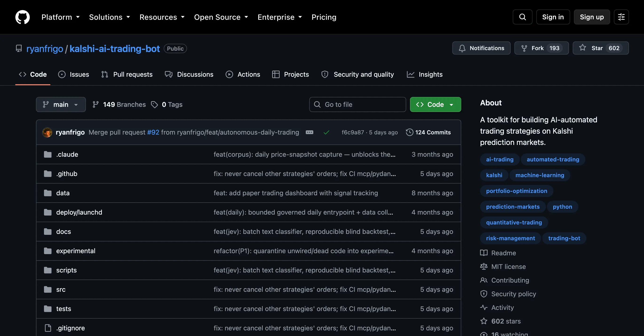The width and height of the screenshot is (644, 336).
Task: Click ryanfrigo's avatar in commit row
Action: click(x=47, y=132)
